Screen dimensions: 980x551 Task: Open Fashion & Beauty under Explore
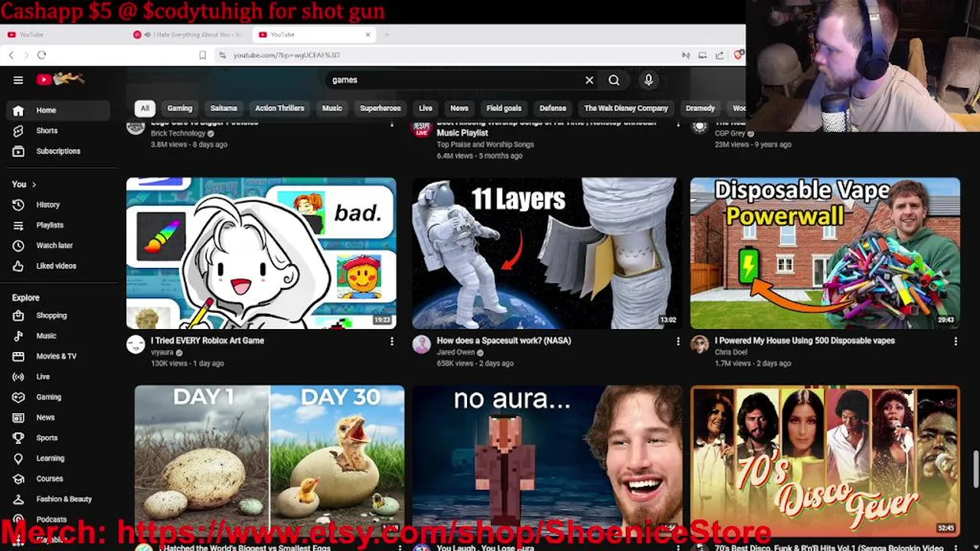(x=58, y=499)
